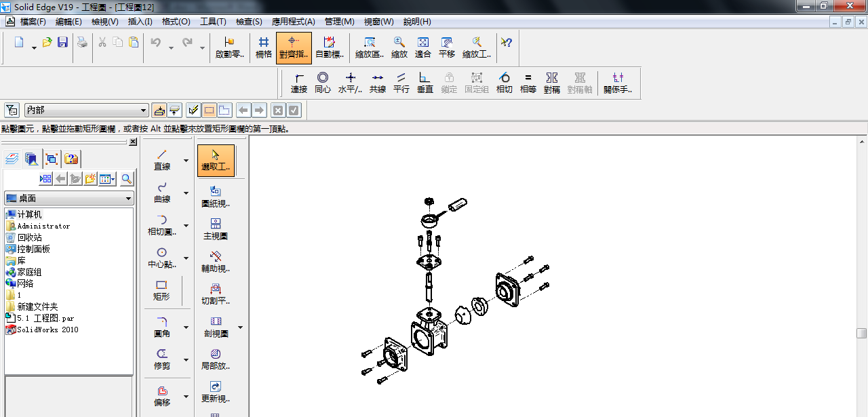Toggle the pencil-checkmark selection option button
868x417 pixels.
(193, 110)
